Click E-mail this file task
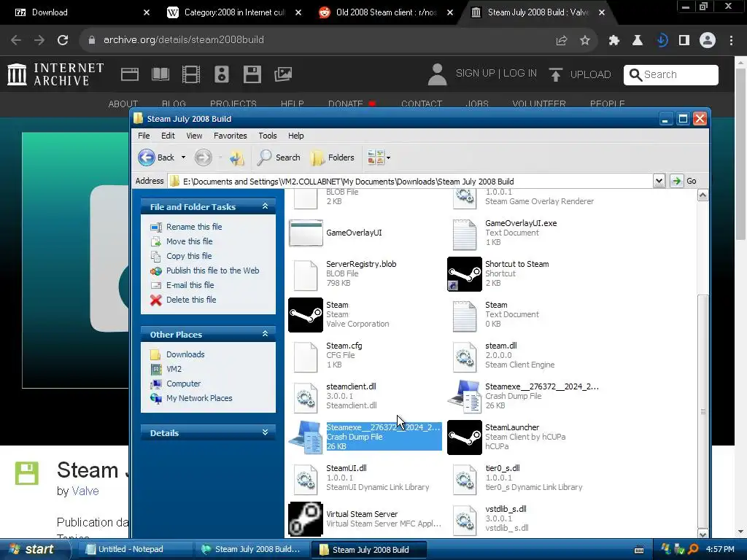Viewport: 747px width, 560px height. coord(190,285)
